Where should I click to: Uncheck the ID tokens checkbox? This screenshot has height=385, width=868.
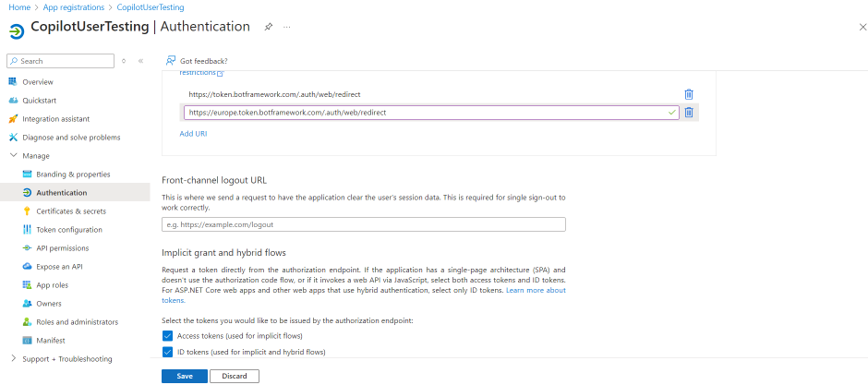click(167, 352)
